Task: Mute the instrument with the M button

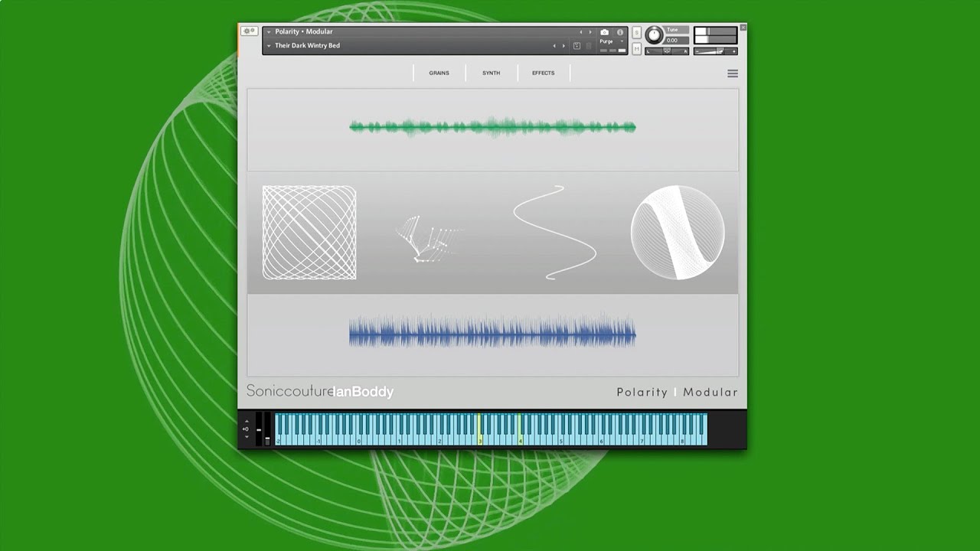Action: [636, 48]
